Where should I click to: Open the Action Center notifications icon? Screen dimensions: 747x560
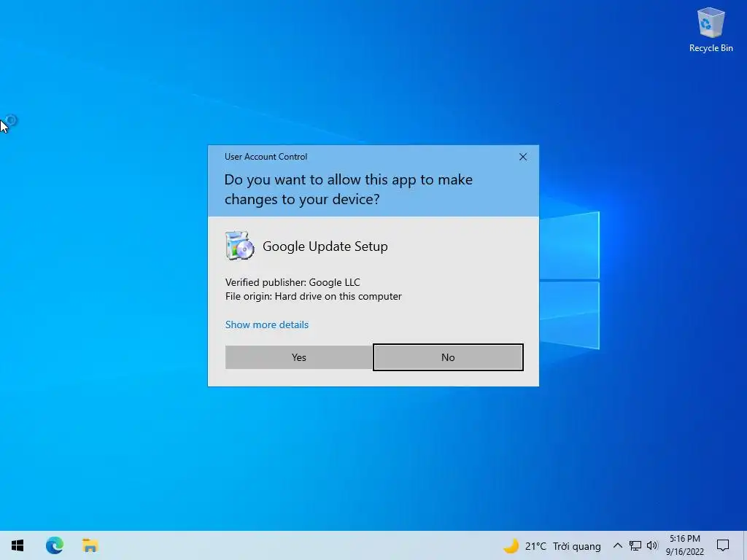coord(723,545)
